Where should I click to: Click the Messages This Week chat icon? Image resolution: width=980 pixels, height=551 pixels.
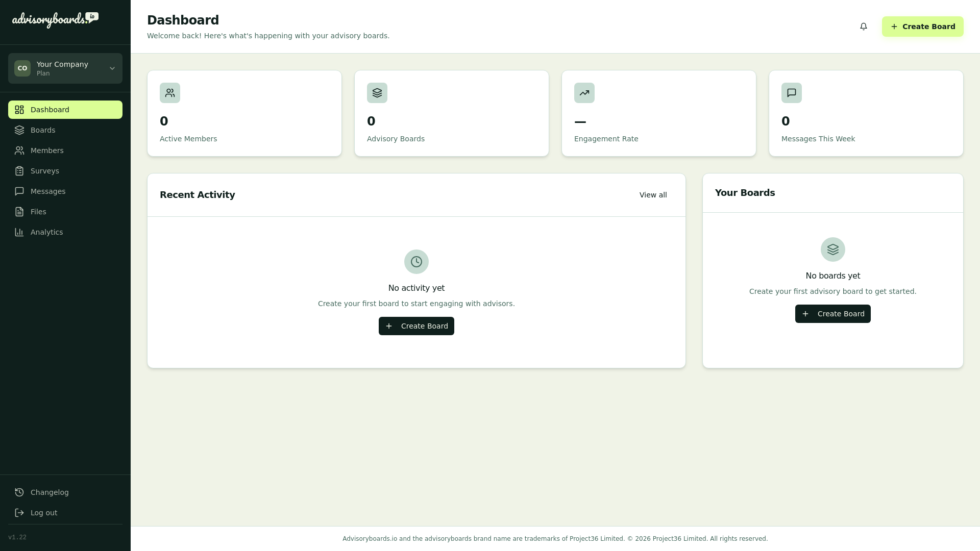tap(792, 93)
